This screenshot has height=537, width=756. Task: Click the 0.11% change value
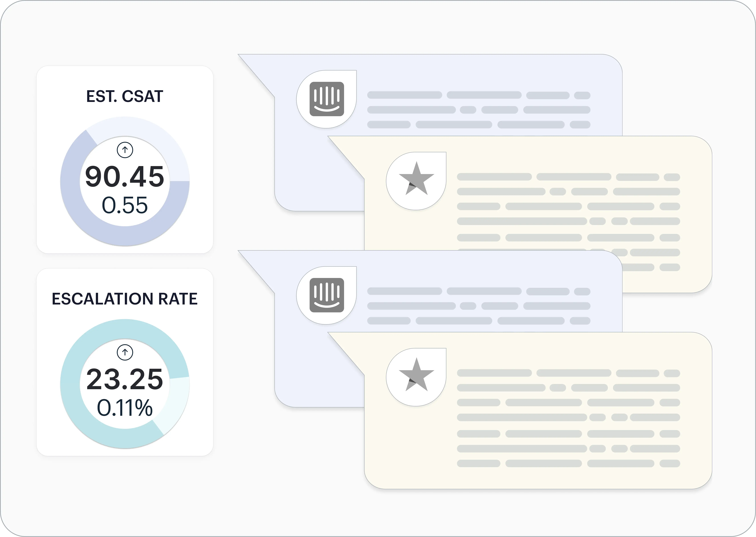point(125,408)
